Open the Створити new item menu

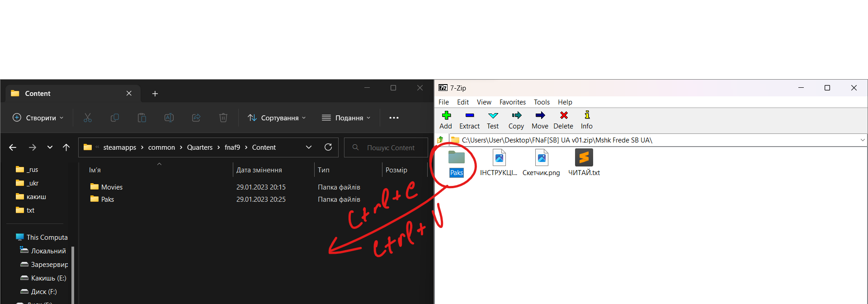coord(38,118)
